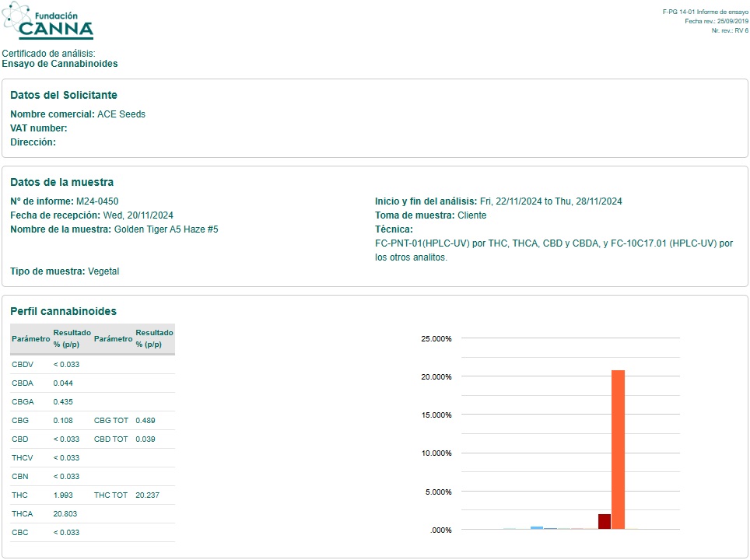Screen dimensions: 750x560
Task: Select the 'Ensayo de Cannabinoides' title
Action: (60, 64)
